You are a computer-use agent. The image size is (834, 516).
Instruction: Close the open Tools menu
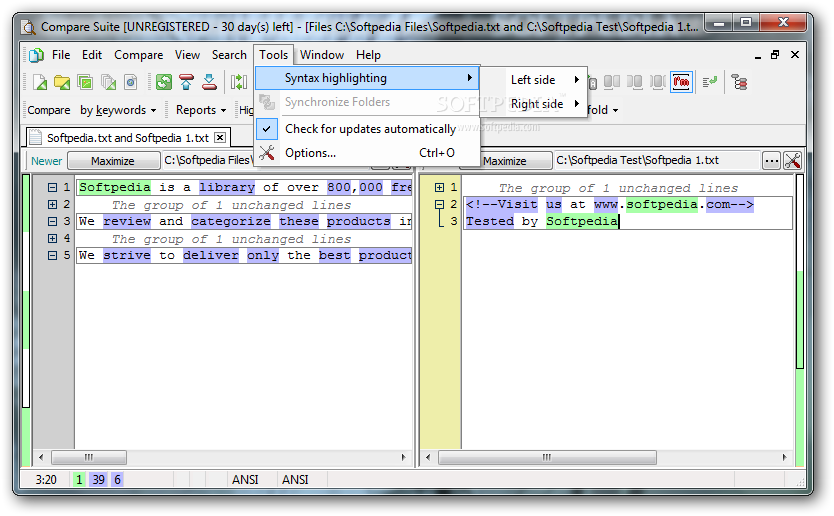273,55
